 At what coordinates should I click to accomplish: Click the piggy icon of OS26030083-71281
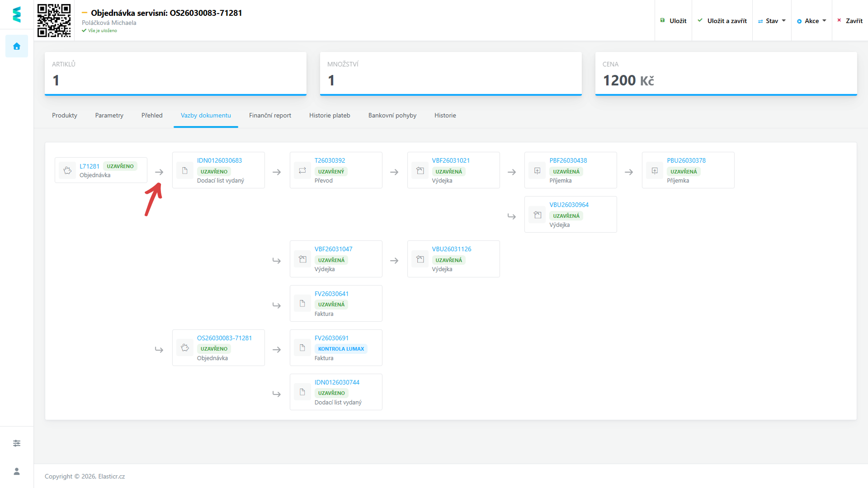(x=184, y=347)
